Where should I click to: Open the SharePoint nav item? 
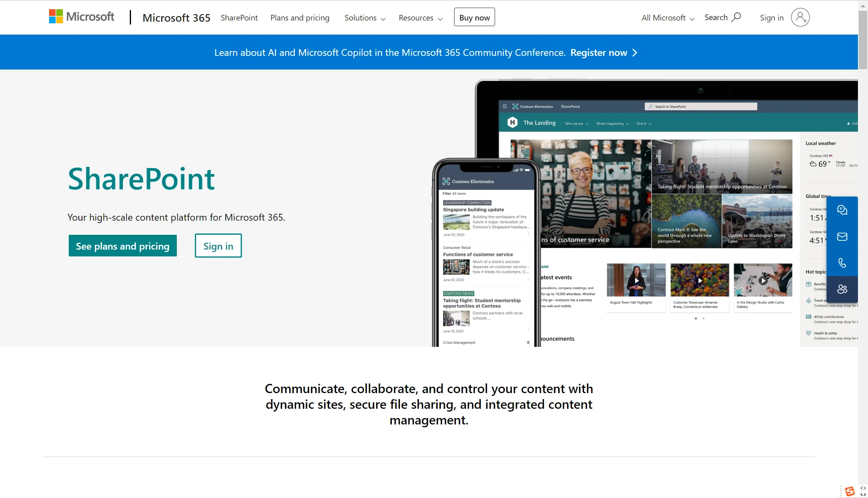point(239,18)
